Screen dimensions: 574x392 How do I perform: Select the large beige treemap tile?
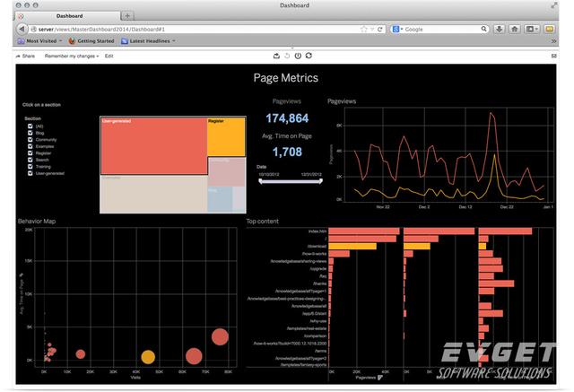click(153, 195)
